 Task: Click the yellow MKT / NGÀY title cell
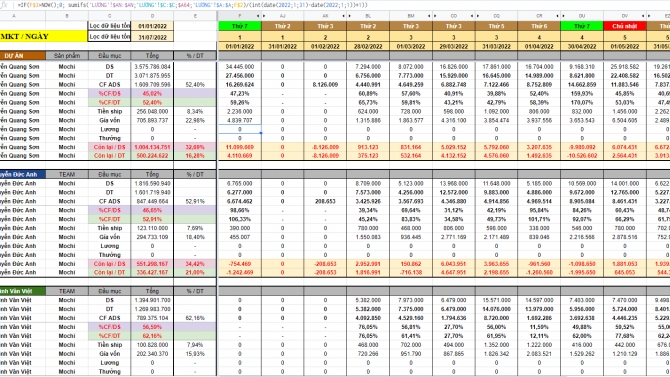[x=44, y=36]
